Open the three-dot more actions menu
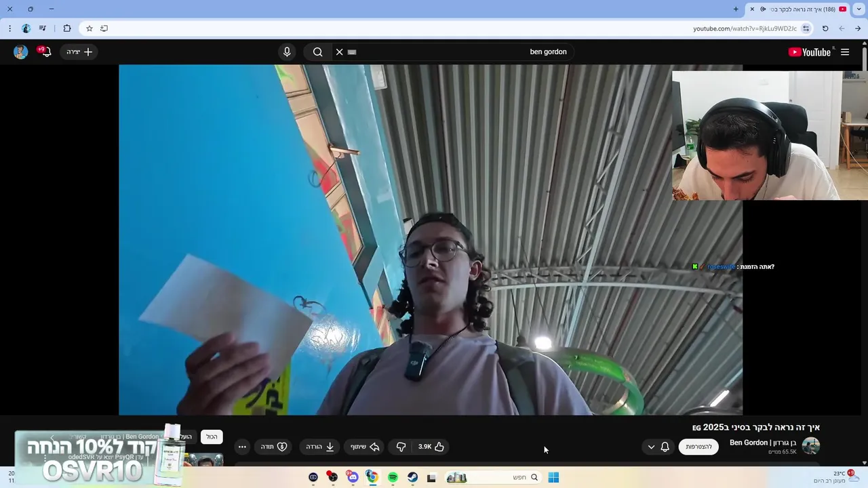This screenshot has width=868, height=488. tap(242, 447)
